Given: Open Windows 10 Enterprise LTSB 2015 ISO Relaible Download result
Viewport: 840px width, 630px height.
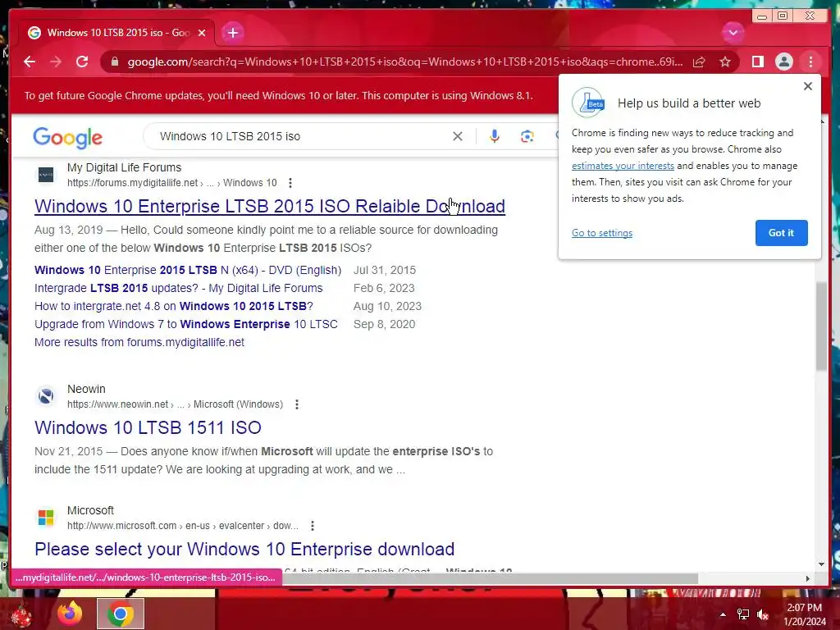Looking at the screenshot, I should click(x=269, y=206).
